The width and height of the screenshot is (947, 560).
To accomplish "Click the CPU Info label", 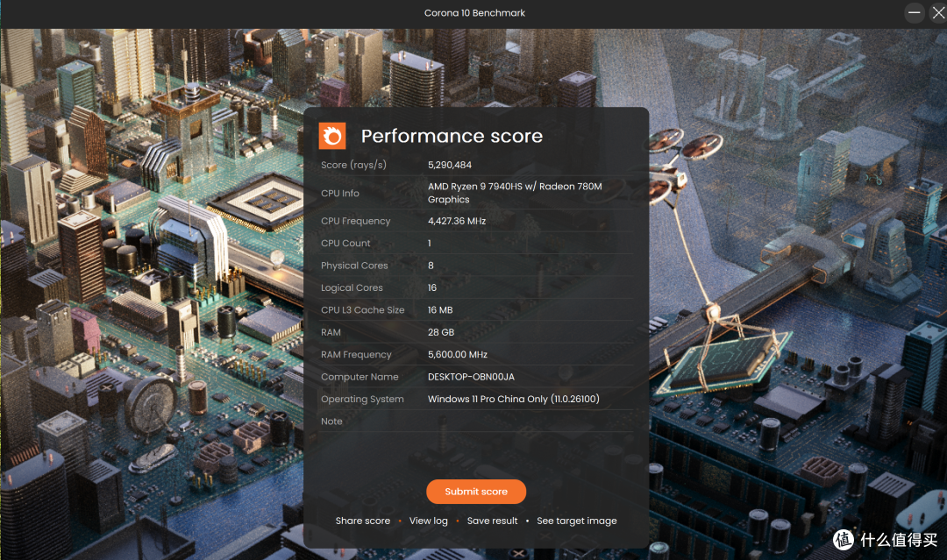I will (x=340, y=193).
